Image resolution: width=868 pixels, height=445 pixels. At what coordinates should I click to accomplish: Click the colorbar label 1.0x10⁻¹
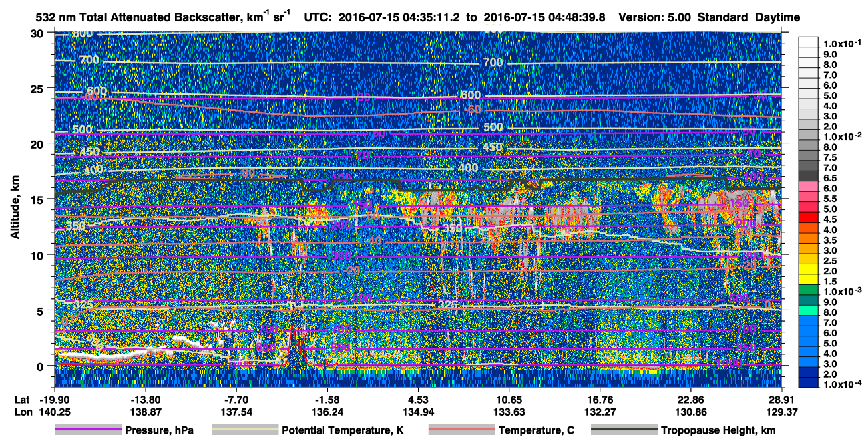click(x=842, y=44)
